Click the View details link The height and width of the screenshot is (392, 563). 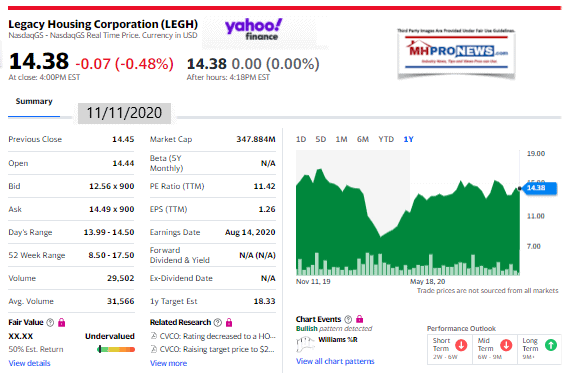point(29,363)
